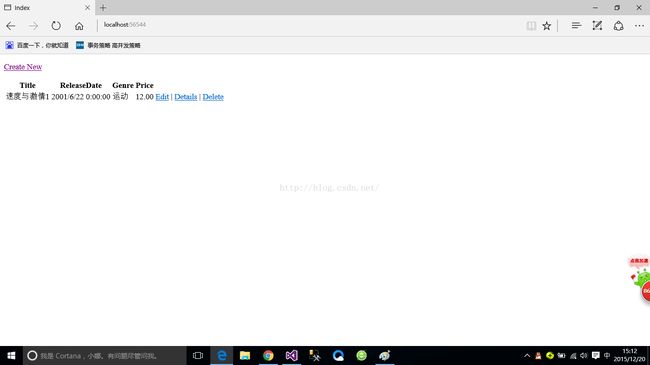Screen dimensions: 650x365
Task: Close the Index tab
Action: pyautogui.click(x=87, y=7)
